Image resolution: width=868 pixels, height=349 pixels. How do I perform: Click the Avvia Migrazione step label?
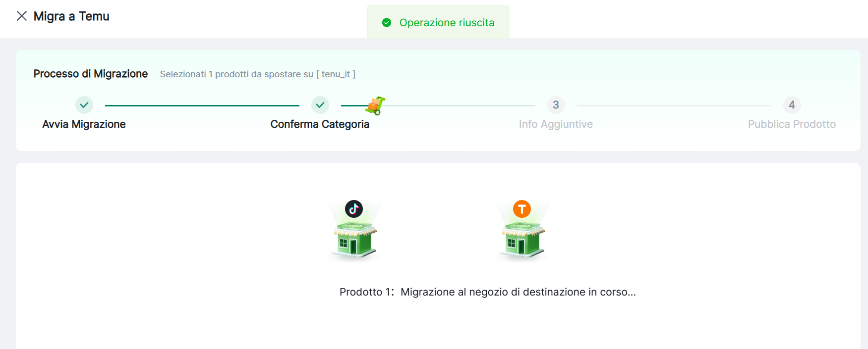coord(84,124)
